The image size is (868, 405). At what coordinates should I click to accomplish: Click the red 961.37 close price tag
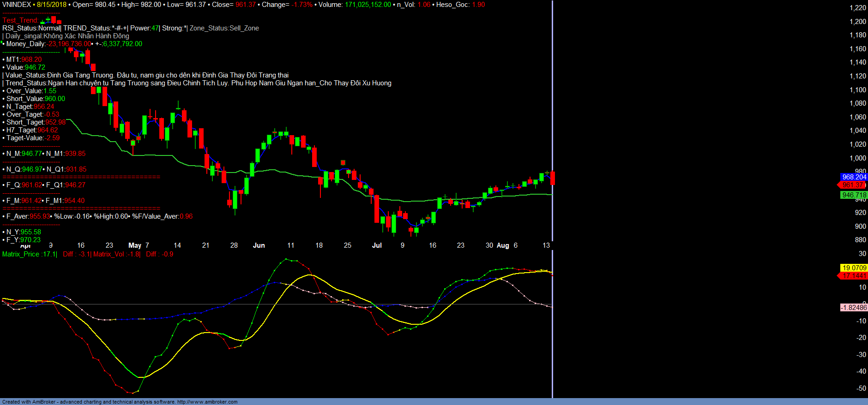(852, 185)
